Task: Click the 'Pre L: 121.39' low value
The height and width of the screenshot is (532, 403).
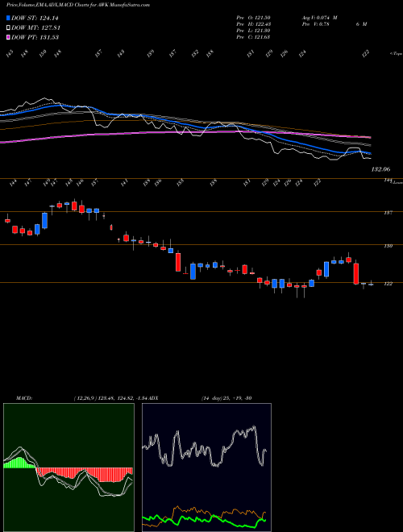Action: pyautogui.click(x=253, y=31)
